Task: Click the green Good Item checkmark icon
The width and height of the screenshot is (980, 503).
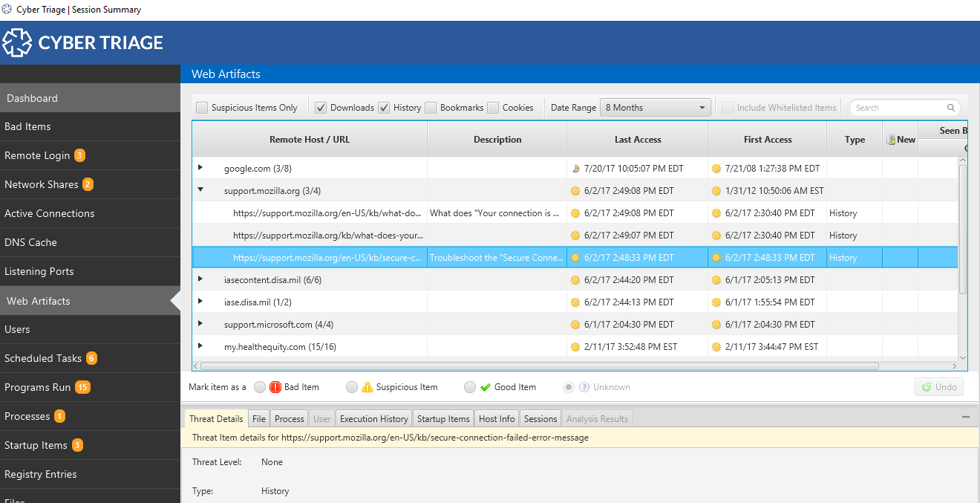Action: 486,387
